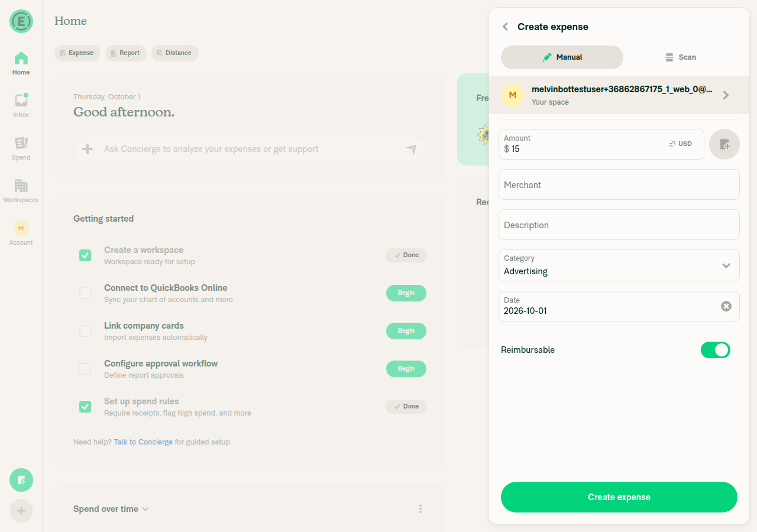
Task: Click the Date field showing 2026-10-01
Action: tap(619, 306)
